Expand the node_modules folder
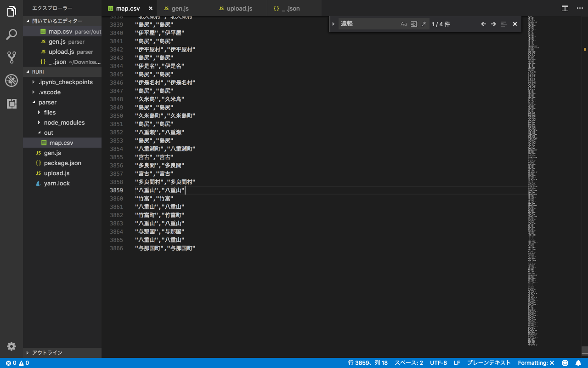Screen dimensions: 588x368 64,122
